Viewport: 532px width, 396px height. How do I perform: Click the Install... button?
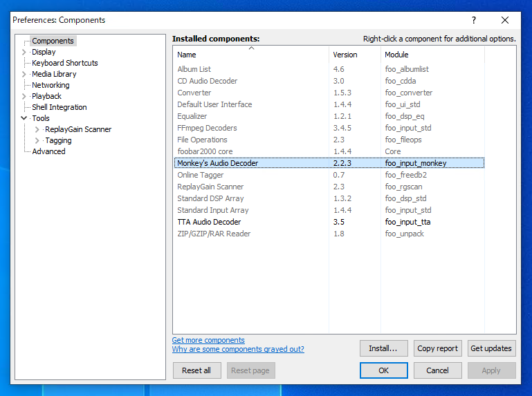pos(384,348)
